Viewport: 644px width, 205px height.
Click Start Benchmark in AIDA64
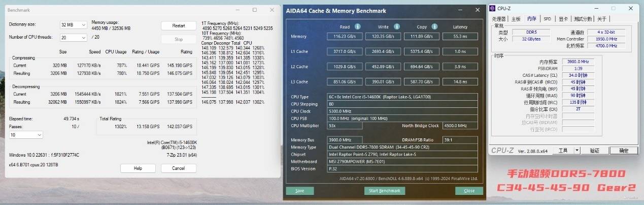(385, 191)
